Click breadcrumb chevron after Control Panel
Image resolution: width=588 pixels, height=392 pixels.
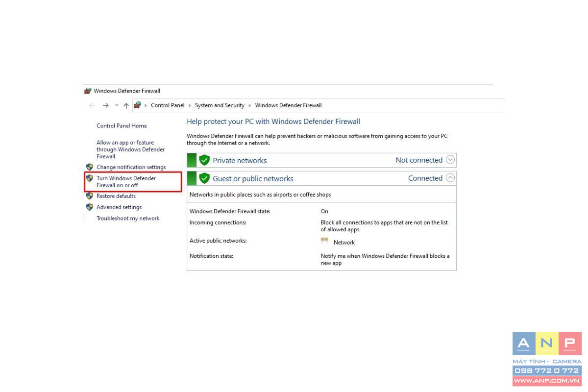pyautogui.click(x=190, y=105)
